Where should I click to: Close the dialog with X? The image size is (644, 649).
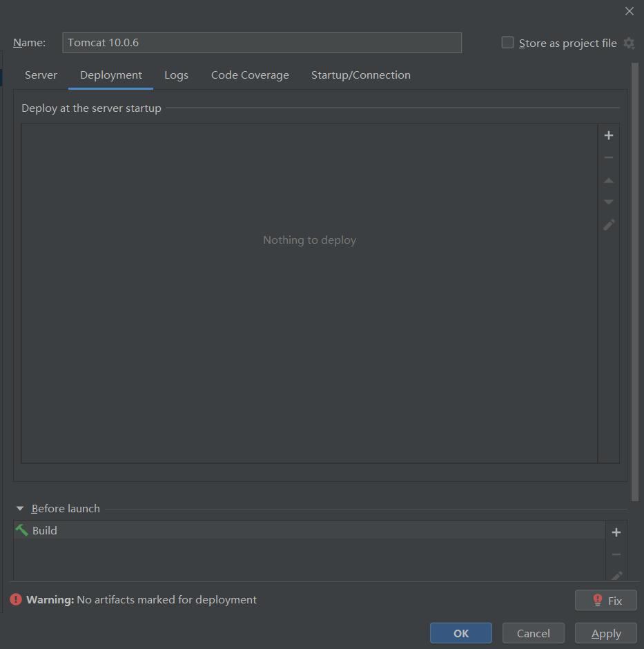629,11
